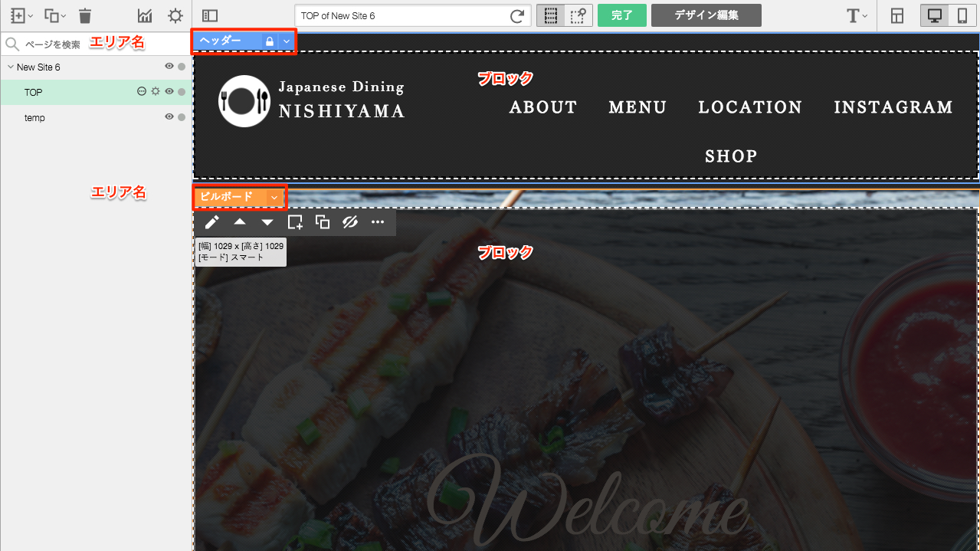Select the temp page
Screen dimensions: 980x551
(96, 117)
